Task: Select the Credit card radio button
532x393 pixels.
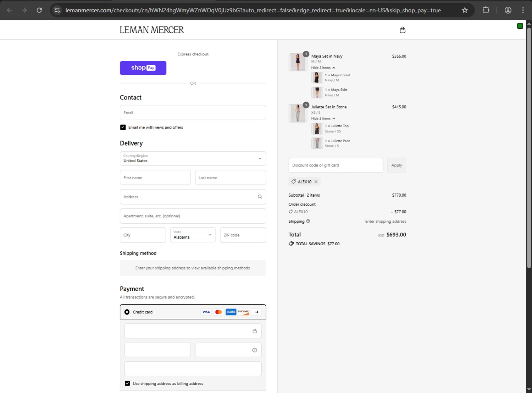Action: (x=127, y=312)
